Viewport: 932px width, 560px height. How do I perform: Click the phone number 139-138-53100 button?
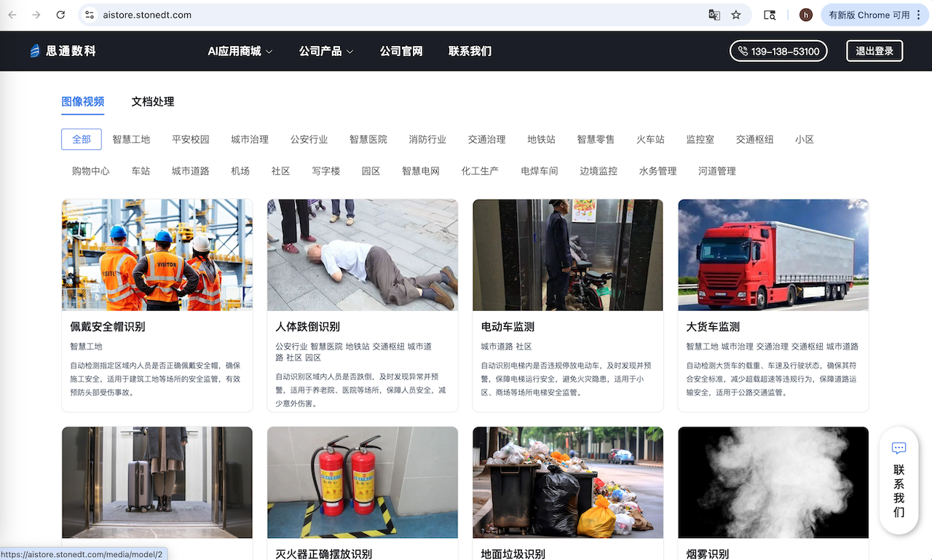pos(778,51)
